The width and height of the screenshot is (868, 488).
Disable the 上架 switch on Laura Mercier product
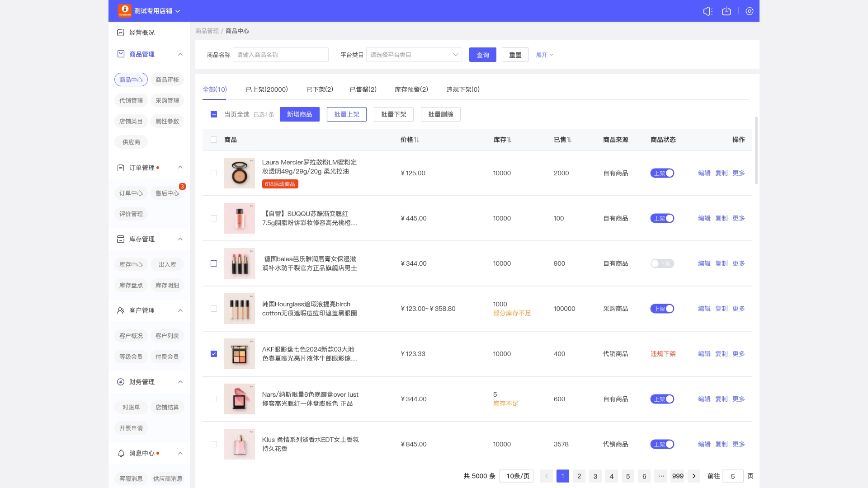coord(662,173)
